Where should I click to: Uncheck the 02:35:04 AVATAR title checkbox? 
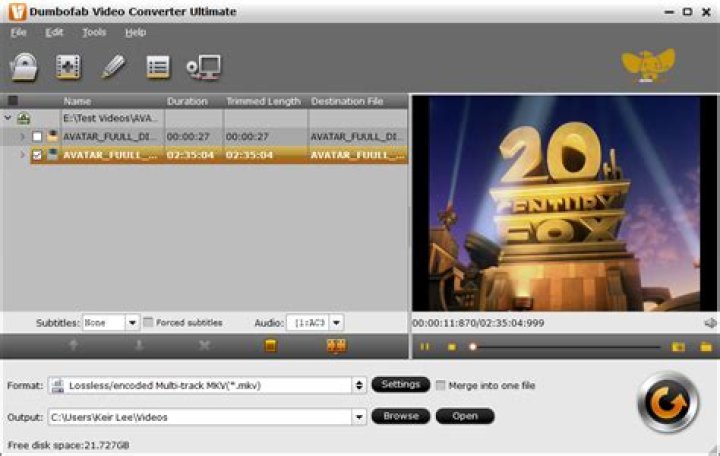click(37, 155)
